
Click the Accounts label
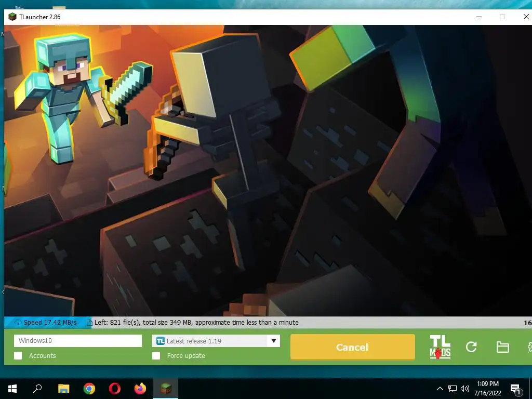tap(43, 355)
